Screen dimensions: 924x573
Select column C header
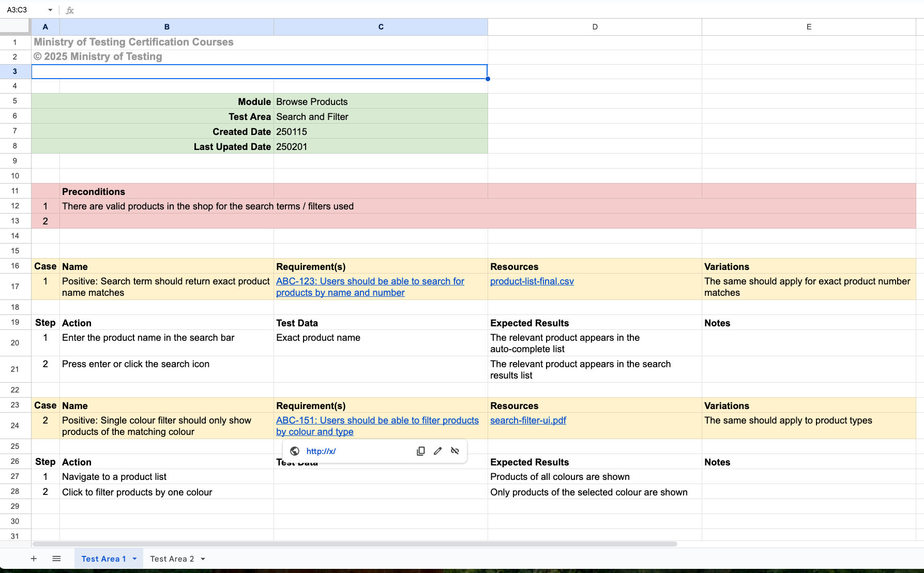(x=381, y=27)
